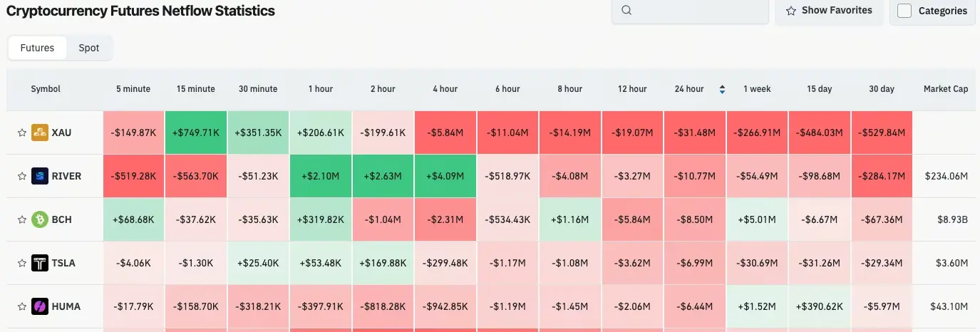The image size is (980, 332).
Task: Sort by the 12 hour column
Action: coord(632,89)
